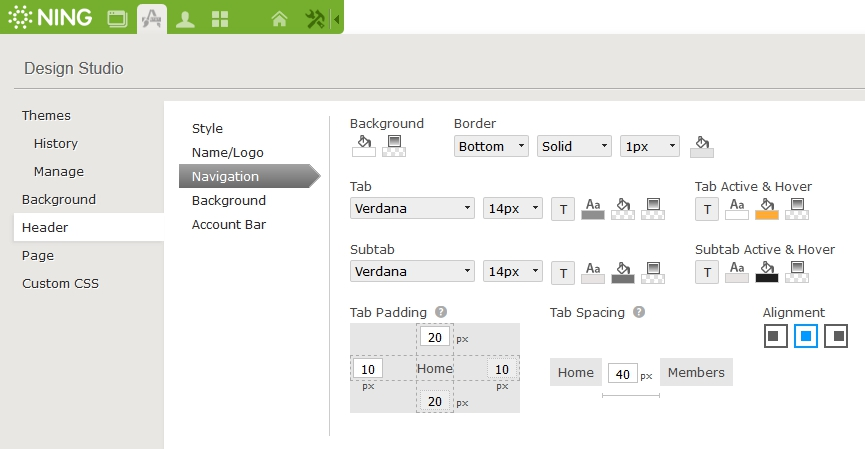Expand the Tab font Verdana dropdown
865x449 pixels.
pyautogui.click(x=412, y=209)
